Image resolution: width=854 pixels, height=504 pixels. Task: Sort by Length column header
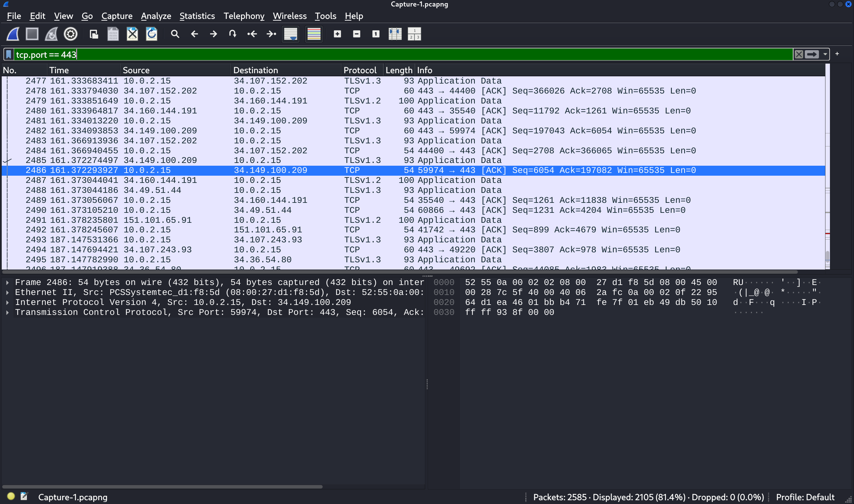pos(399,70)
